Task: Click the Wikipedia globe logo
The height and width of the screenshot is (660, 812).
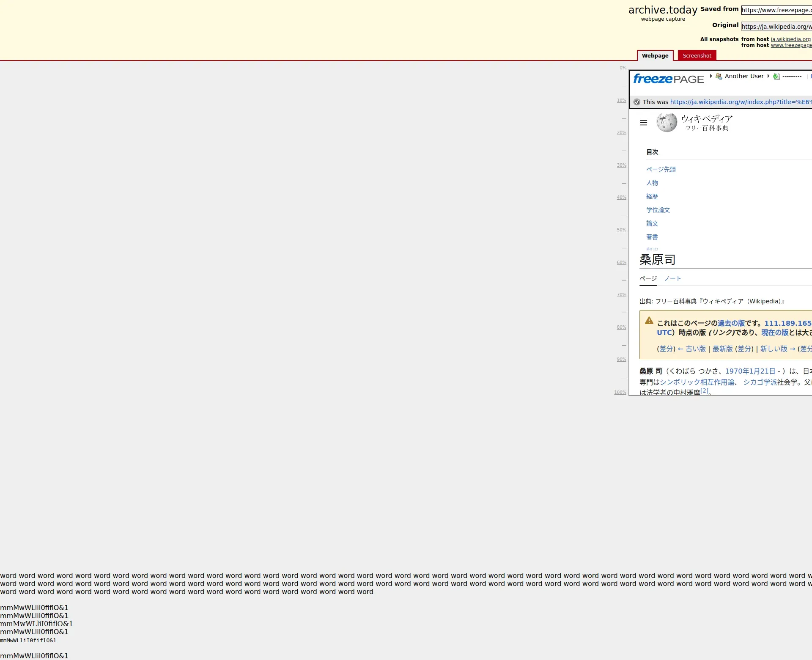Action: point(667,123)
